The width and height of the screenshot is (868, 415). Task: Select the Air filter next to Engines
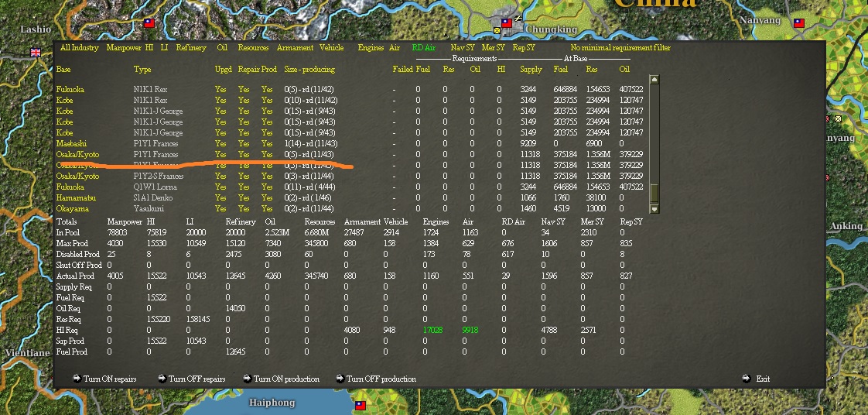(x=394, y=48)
